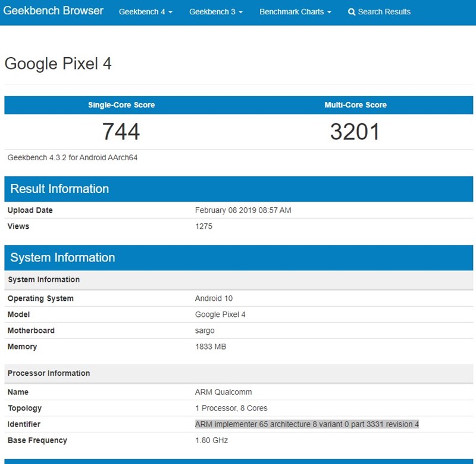Click the single-core score value 744
The image size is (476, 464).
coord(121,132)
